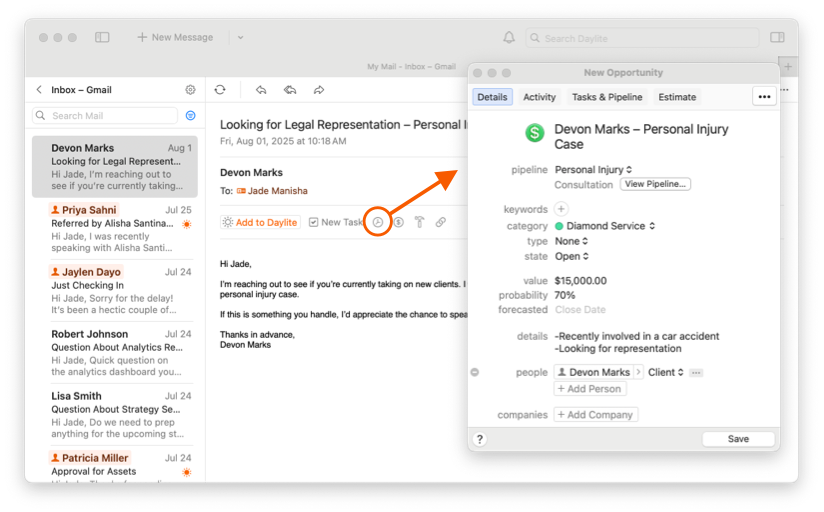Expand the state Open dropdown
The height and width of the screenshot is (512, 824).
click(x=572, y=256)
